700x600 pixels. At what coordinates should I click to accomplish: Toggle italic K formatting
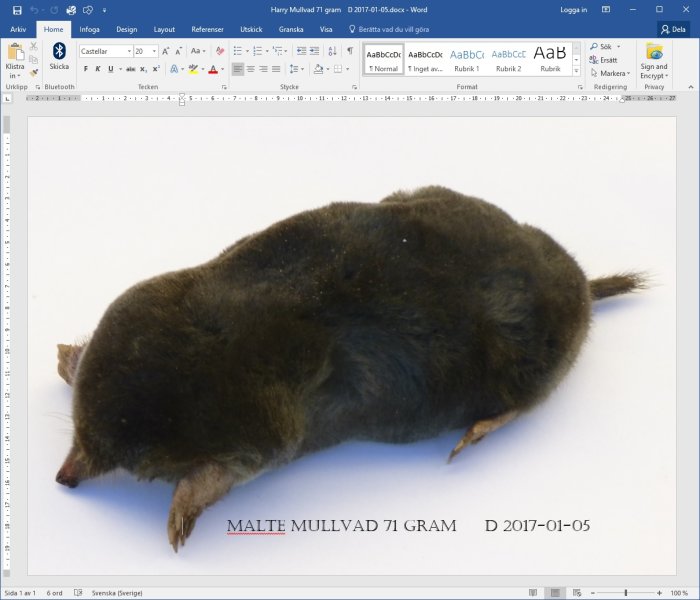tap(98, 69)
